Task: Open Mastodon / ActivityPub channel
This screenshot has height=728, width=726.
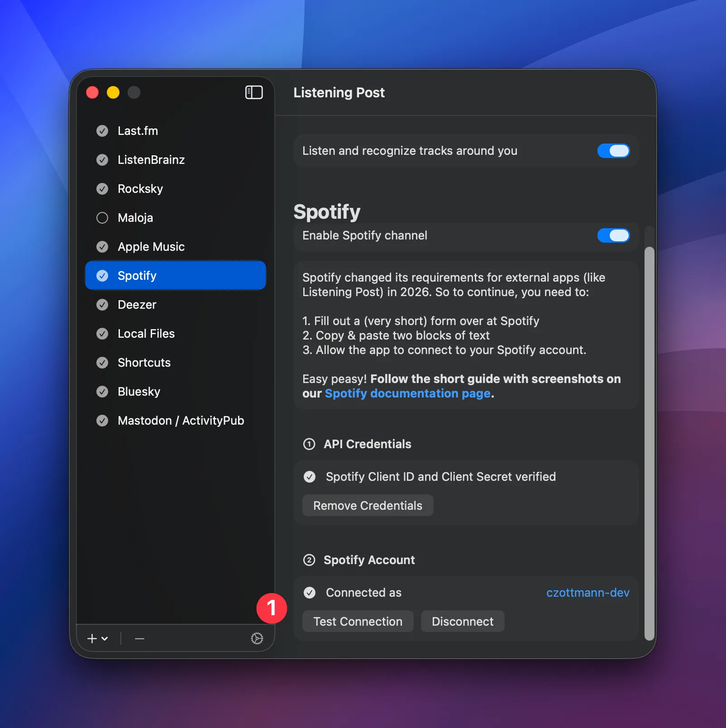Action: pos(181,421)
